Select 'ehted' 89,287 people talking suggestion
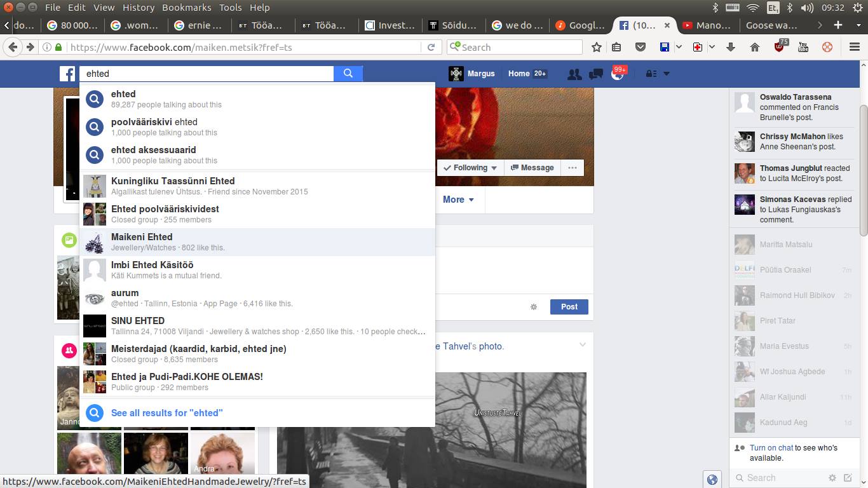The width and height of the screenshot is (868, 488). pos(257,98)
